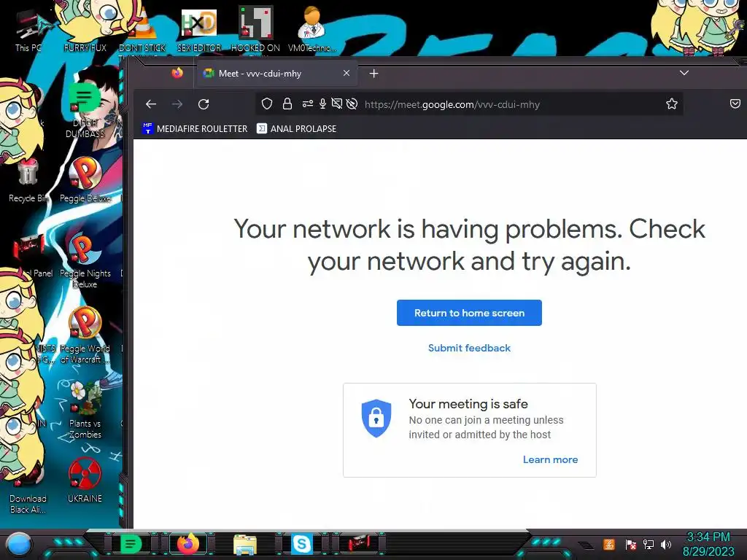
Task: Select the Meet - vvv-cdui-mhy tab
Action: coord(276,74)
